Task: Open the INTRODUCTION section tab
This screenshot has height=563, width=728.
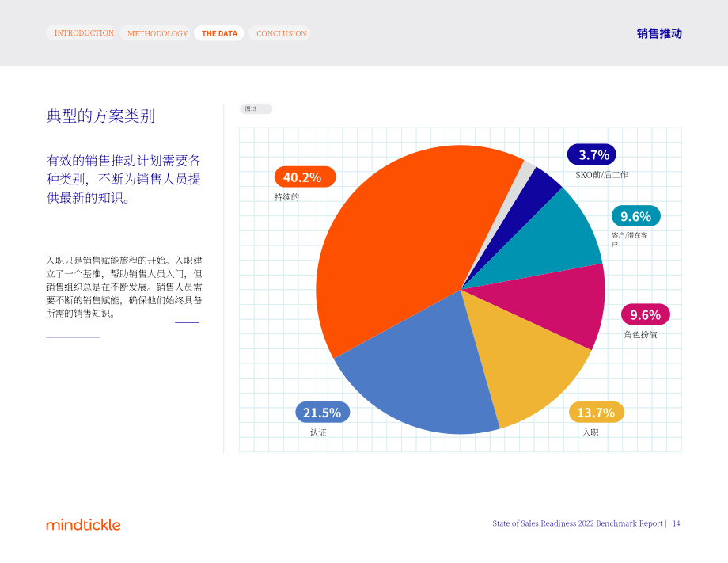Action: coord(81,33)
